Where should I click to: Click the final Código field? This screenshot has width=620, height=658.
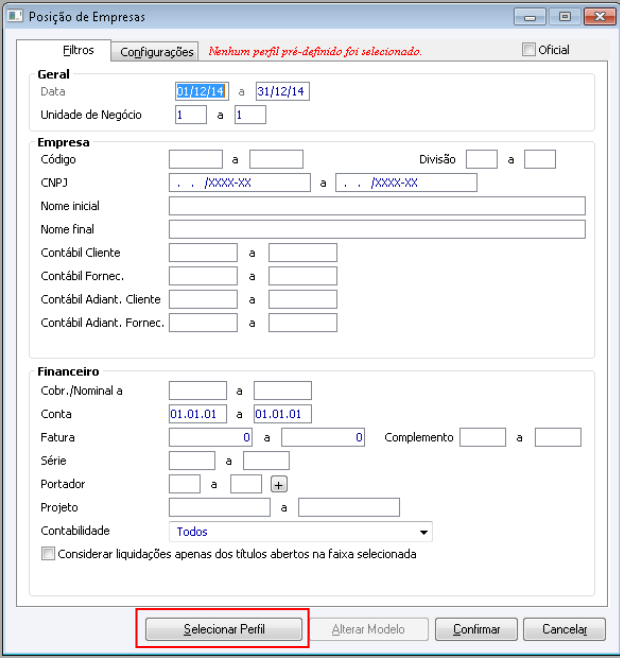pos(276,159)
